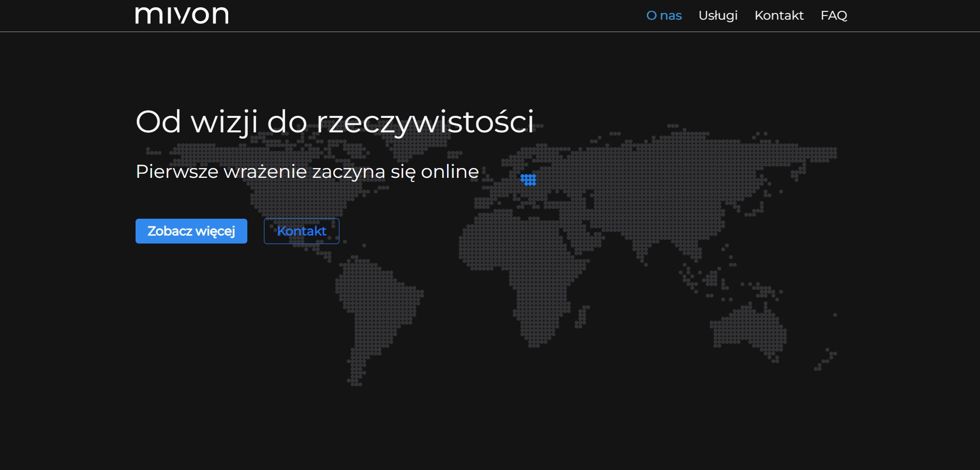980x470 pixels.
Task: Click the subtitle about first impressions online
Action: [x=306, y=172]
